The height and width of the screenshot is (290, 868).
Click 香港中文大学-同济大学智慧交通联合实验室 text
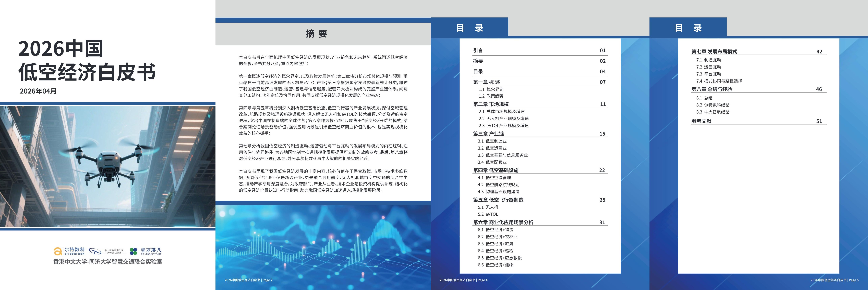(108, 261)
